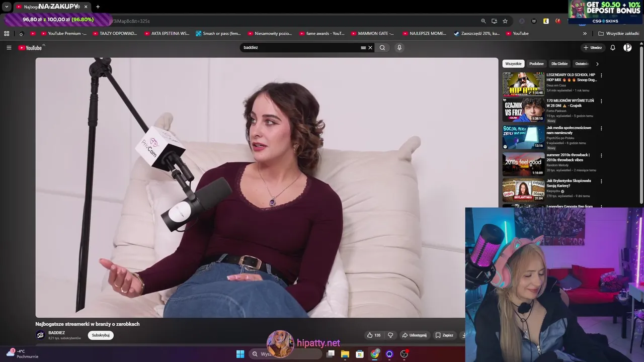Open the BADDIEZ channel name link

click(56, 333)
